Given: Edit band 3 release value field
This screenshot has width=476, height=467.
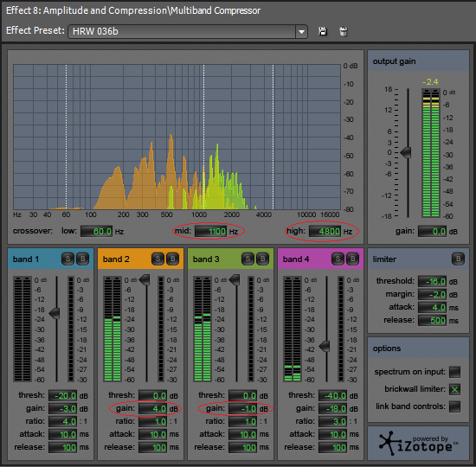Looking at the screenshot, I should (242, 447).
